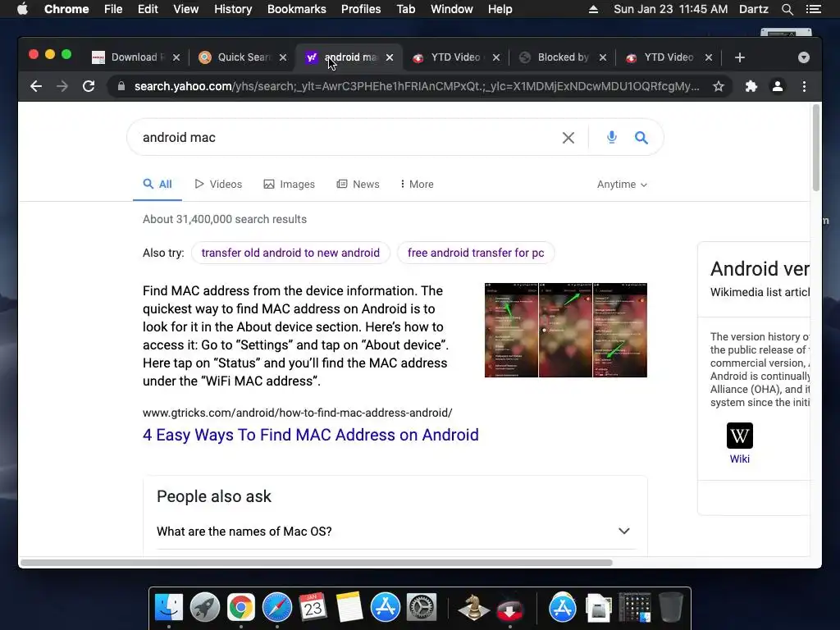Open a new tab with plus button
Screen dimensions: 840x630
point(740,57)
